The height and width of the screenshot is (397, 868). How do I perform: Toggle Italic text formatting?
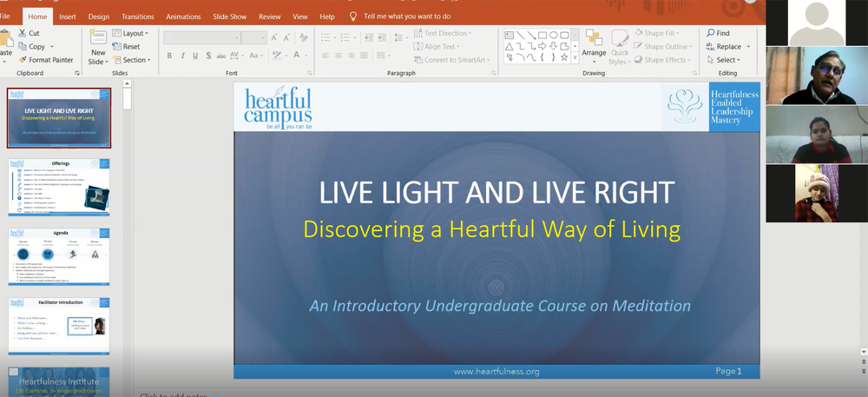pyautogui.click(x=182, y=56)
